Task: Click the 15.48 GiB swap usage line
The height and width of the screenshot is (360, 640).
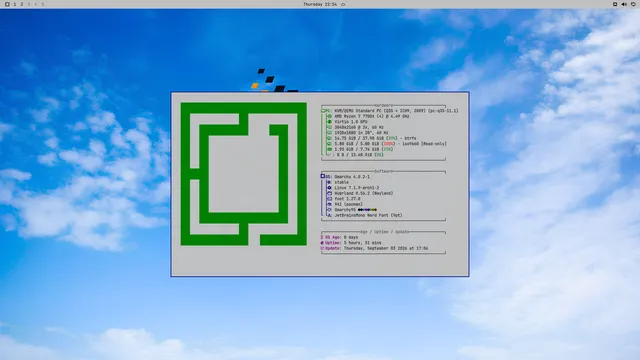Action: tap(360, 155)
